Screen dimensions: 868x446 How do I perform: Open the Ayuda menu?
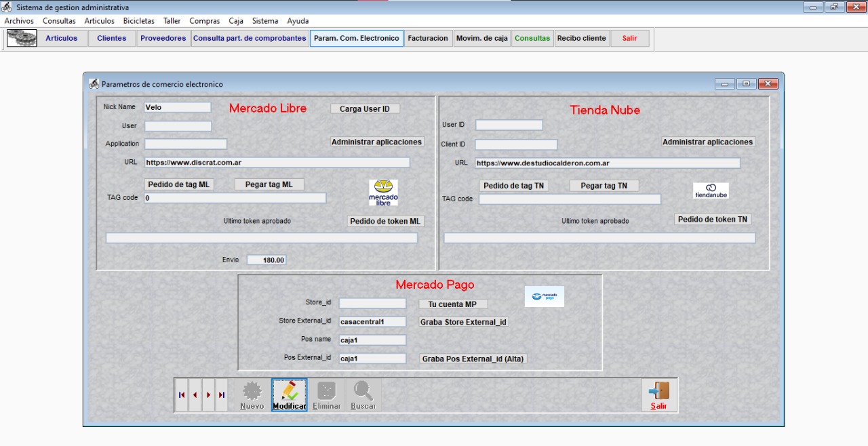pyautogui.click(x=298, y=21)
